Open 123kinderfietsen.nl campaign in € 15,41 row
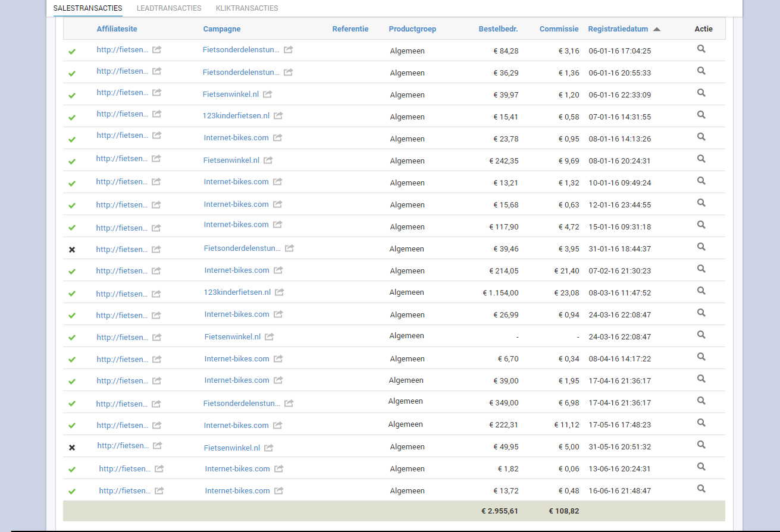This screenshot has width=780, height=532. (236, 116)
